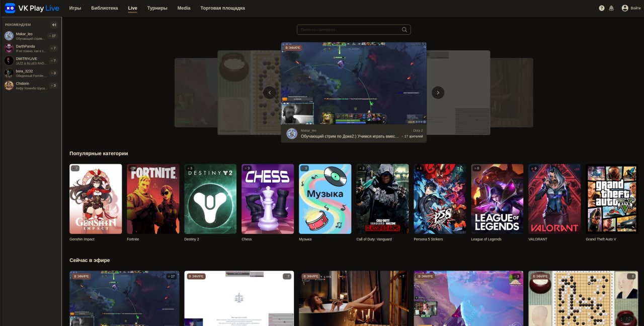Click DarthPanda avatar in sidebar

pos(9,48)
